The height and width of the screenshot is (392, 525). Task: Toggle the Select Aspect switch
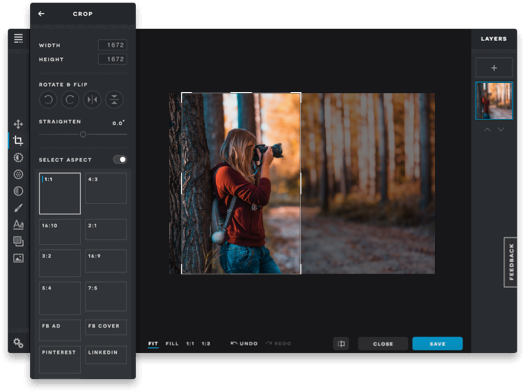120,160
